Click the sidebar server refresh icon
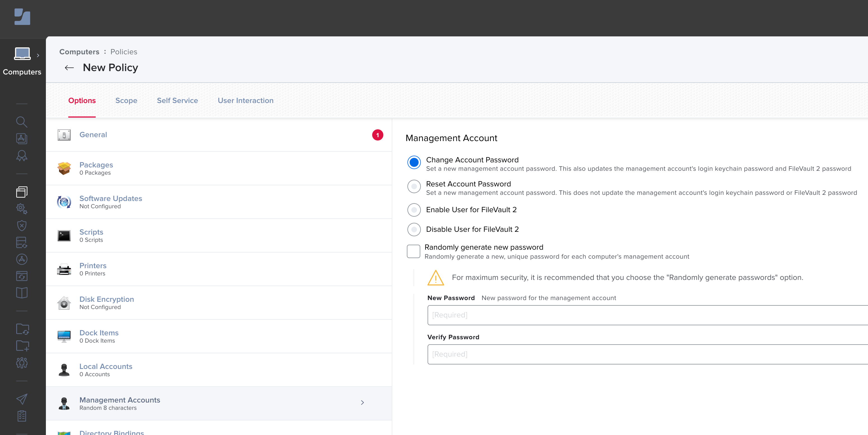Image resolution: width=868 pixels, height=435 pixels. [22, 242]
